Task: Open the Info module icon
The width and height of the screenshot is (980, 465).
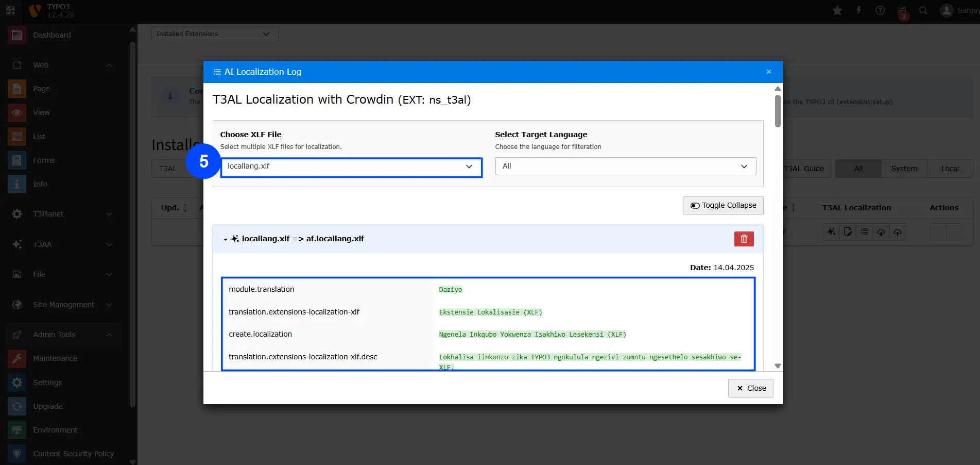Action: pyautogui.click(x=17, y=184)
